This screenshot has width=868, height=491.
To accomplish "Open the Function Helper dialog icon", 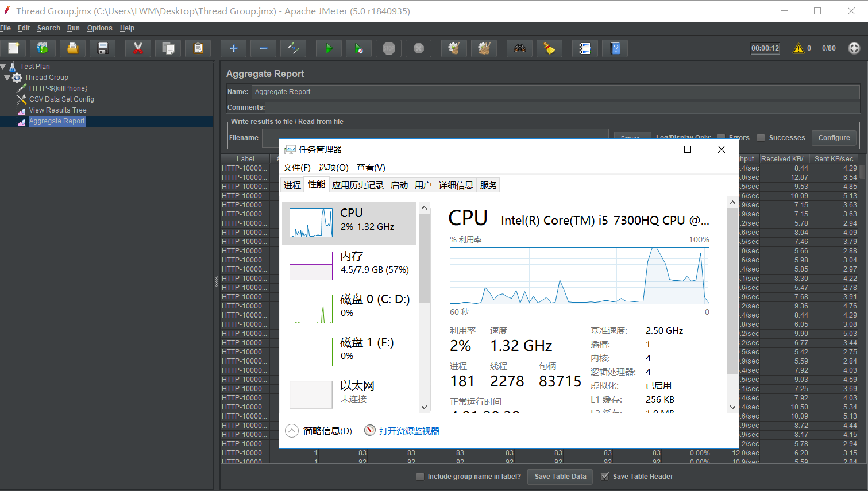I will click(585, 48).
